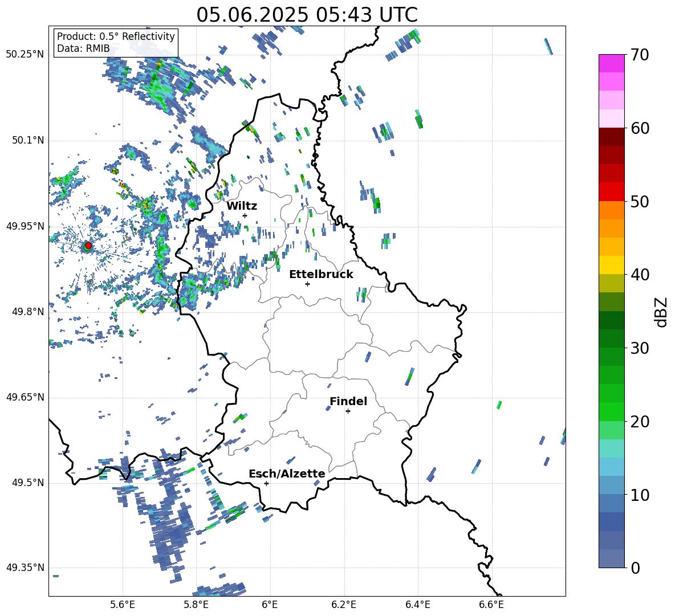Click the 5.6°E longitude label
This screenshot has width=675, height=616.
click(123, 605)
